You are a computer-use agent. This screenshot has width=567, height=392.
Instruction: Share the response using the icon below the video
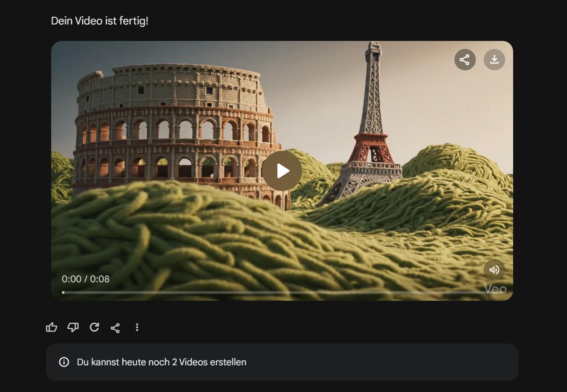[x=115, y=328]
